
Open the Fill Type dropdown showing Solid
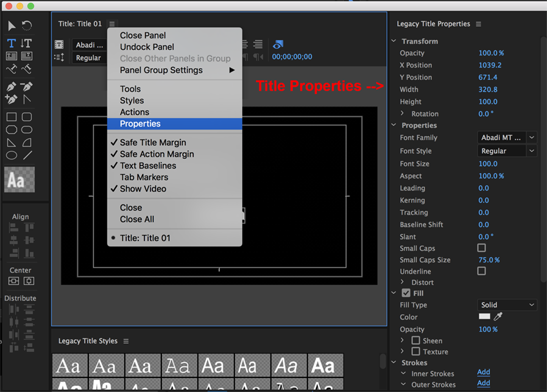point(506,304)
